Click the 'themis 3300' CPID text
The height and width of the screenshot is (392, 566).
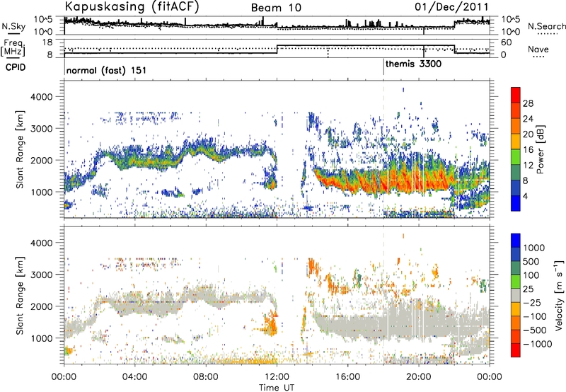pos(413,64)
